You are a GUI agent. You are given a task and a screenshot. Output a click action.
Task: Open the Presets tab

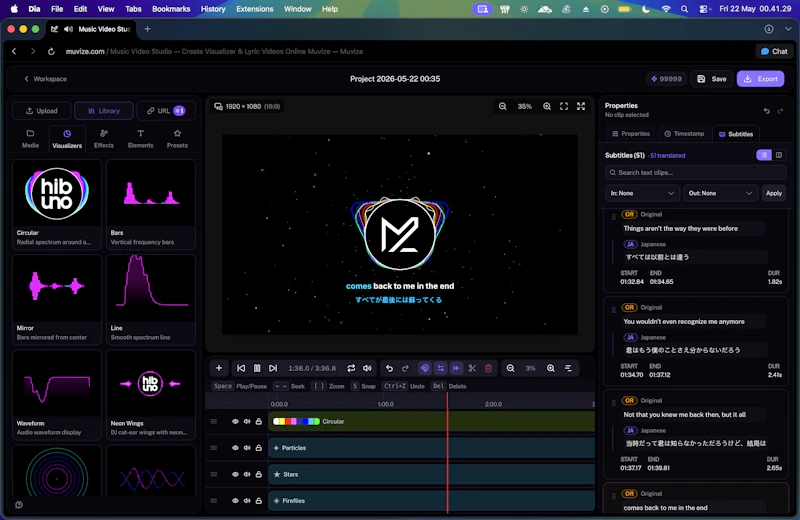coord(177,139)
